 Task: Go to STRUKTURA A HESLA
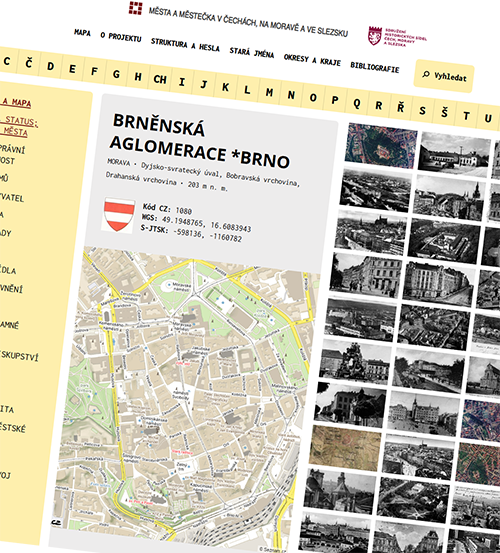pyautogui.click(x=185, y=45)
